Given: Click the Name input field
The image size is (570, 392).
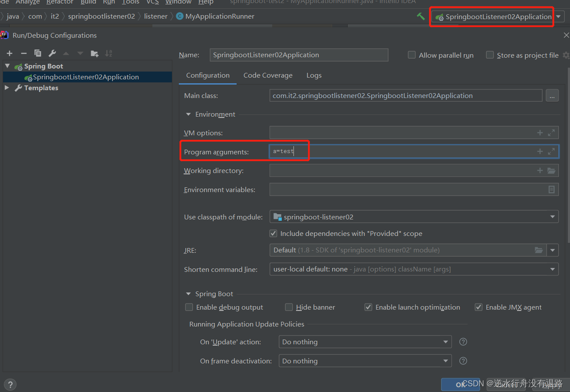Looking at the screenshot, I should pos(299,55).
